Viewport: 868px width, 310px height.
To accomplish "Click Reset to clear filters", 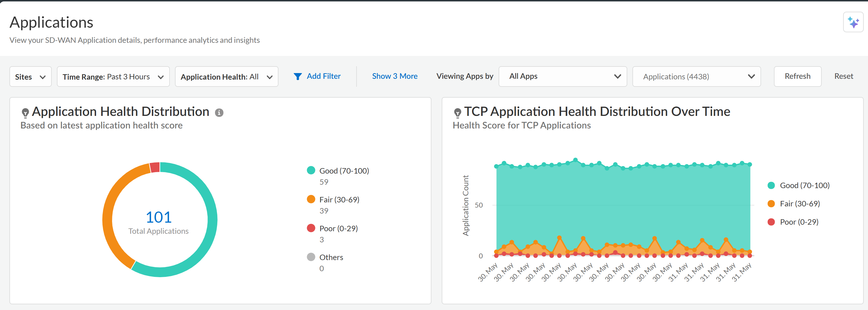I will (x=843, y=77).
